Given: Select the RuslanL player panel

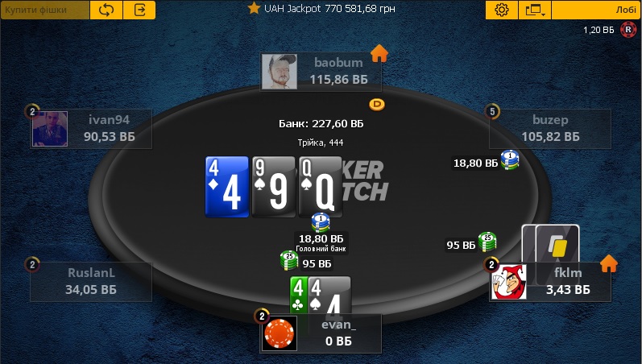Looking at the screenshot, I should click(x=91, y=282).
